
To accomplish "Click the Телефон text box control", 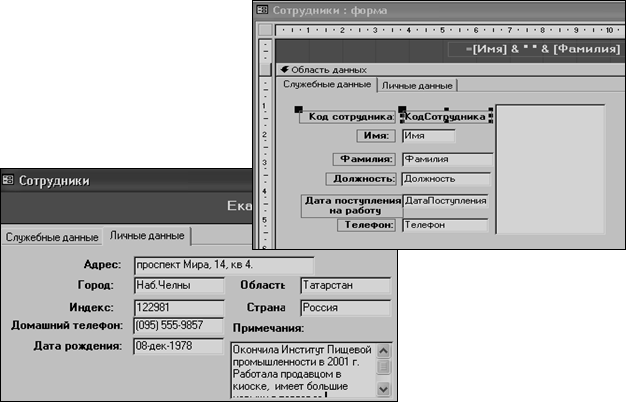I will point(446,225).
